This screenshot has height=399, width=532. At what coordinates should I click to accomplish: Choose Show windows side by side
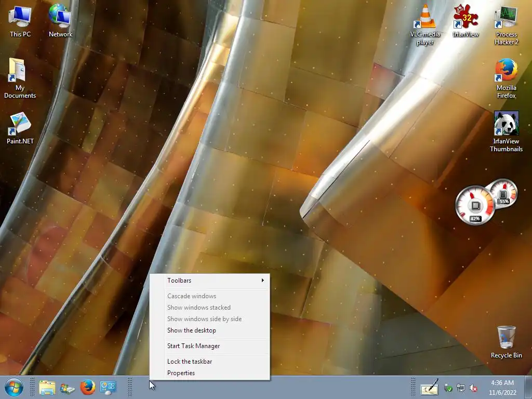[210, 319]
